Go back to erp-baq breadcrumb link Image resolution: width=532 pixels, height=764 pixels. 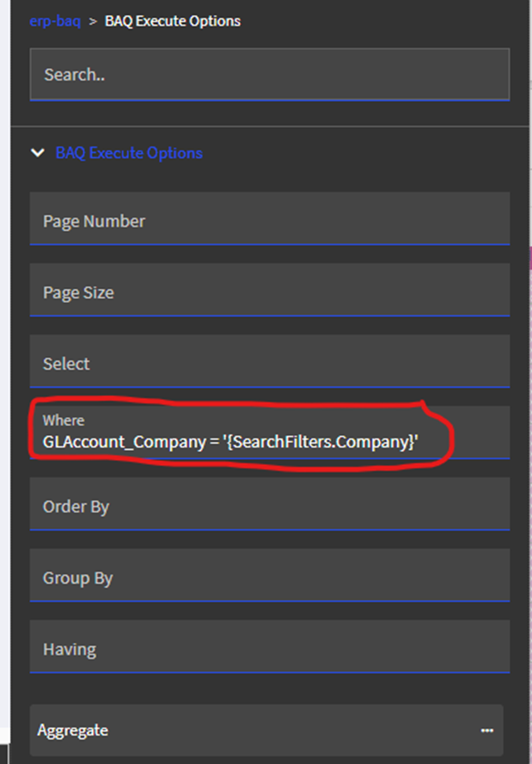pyautogui.click(x=55, y=21)
